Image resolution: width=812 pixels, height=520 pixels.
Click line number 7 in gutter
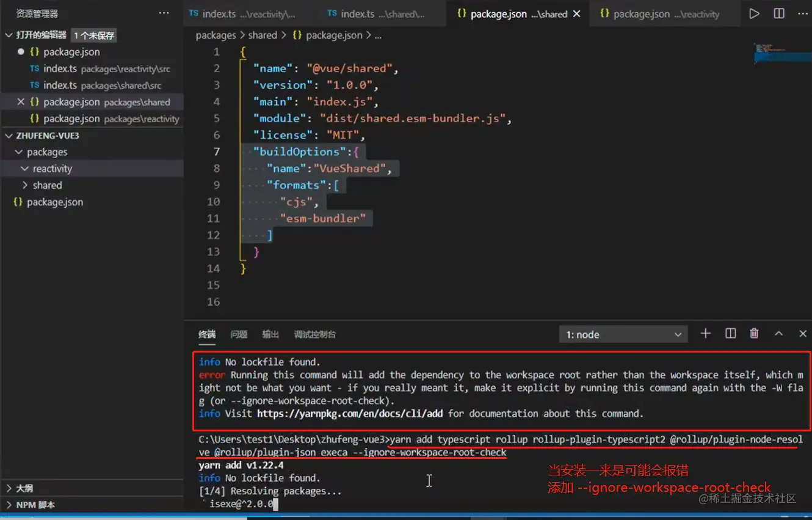216,152
